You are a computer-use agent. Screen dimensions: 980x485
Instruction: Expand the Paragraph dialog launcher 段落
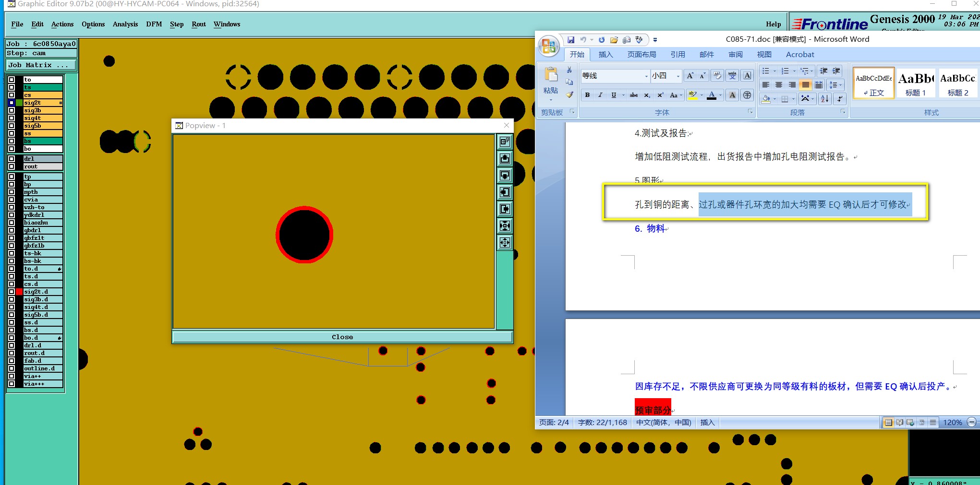843,112
